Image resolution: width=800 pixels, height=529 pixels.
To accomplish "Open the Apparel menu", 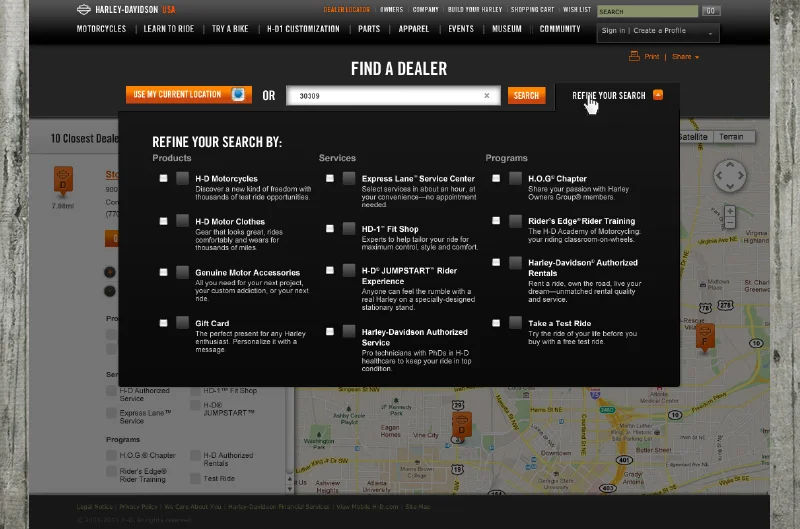I will coord(414,29).
